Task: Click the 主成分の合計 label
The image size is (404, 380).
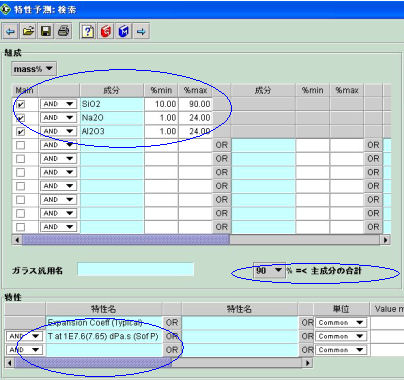Action: (336, 271)
